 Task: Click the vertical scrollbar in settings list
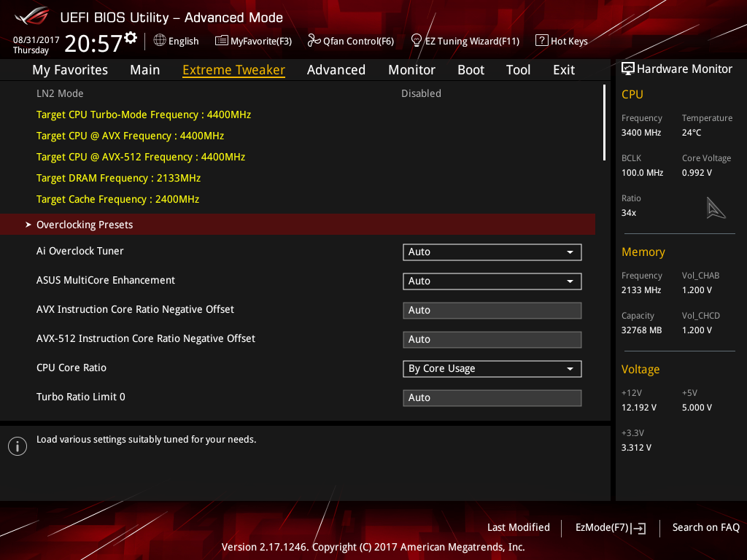(x=604, y=122)
